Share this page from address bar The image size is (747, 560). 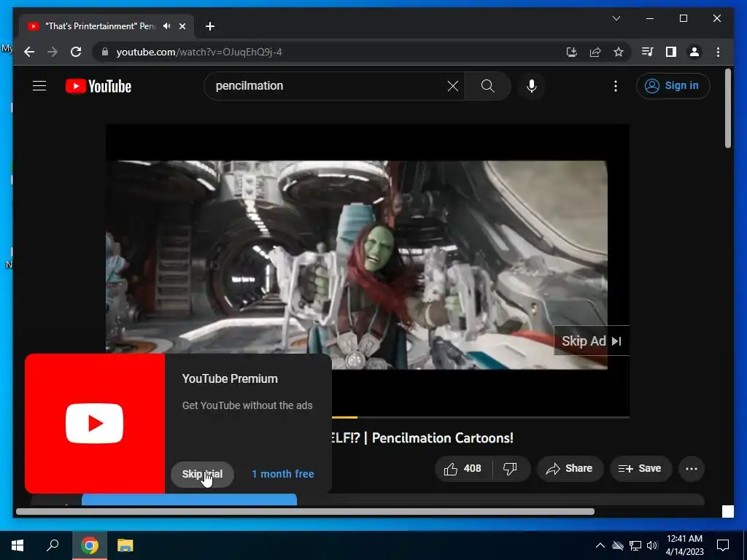[595, 52]
